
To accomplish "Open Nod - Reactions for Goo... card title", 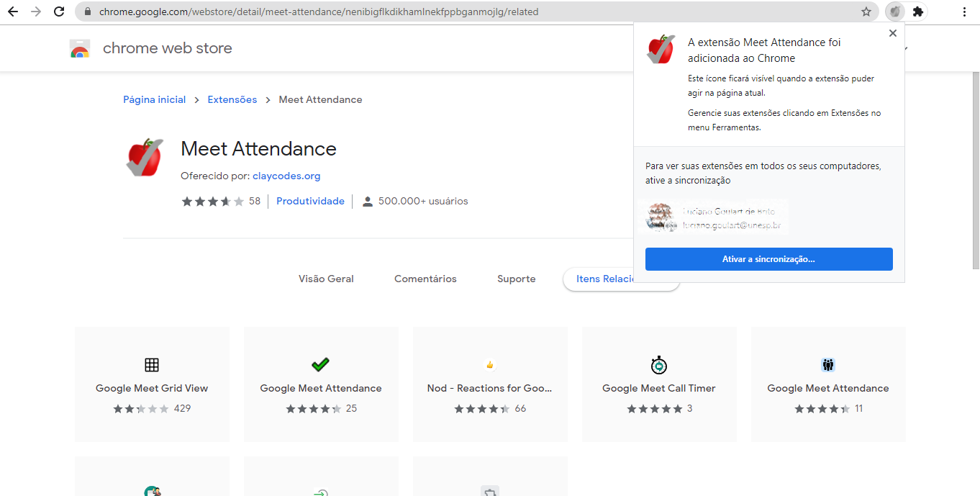I will [x=490, y=388].
